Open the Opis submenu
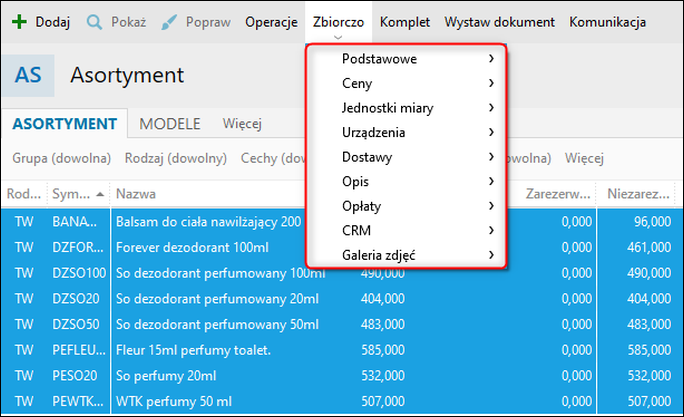The image size is (684, 417). click(x=406, y=181)
